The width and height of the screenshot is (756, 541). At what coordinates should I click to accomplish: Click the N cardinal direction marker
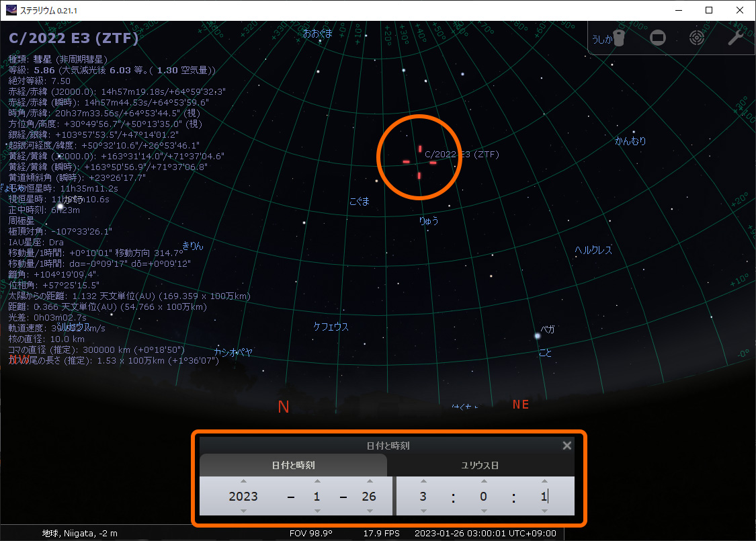point(284,407)
